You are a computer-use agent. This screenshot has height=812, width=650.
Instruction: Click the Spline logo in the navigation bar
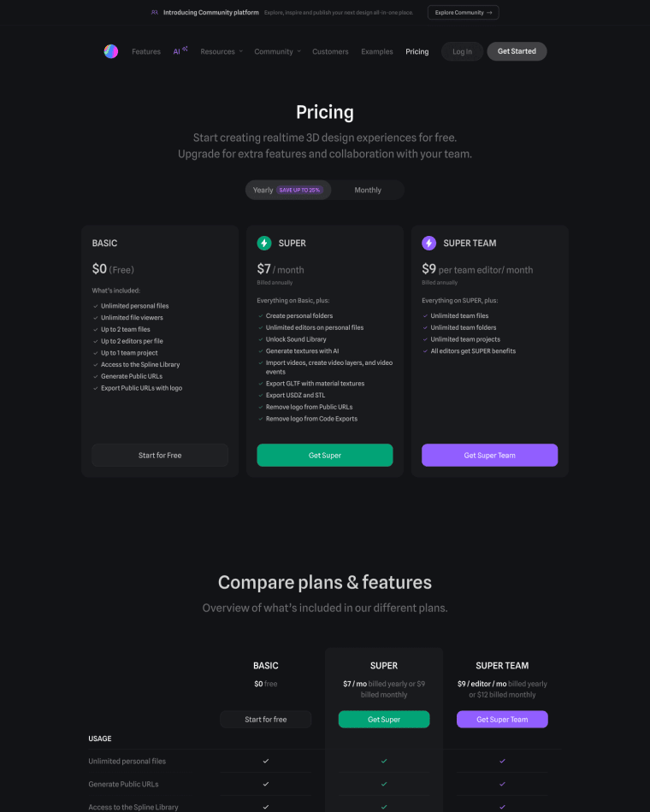tap(110, 51)
